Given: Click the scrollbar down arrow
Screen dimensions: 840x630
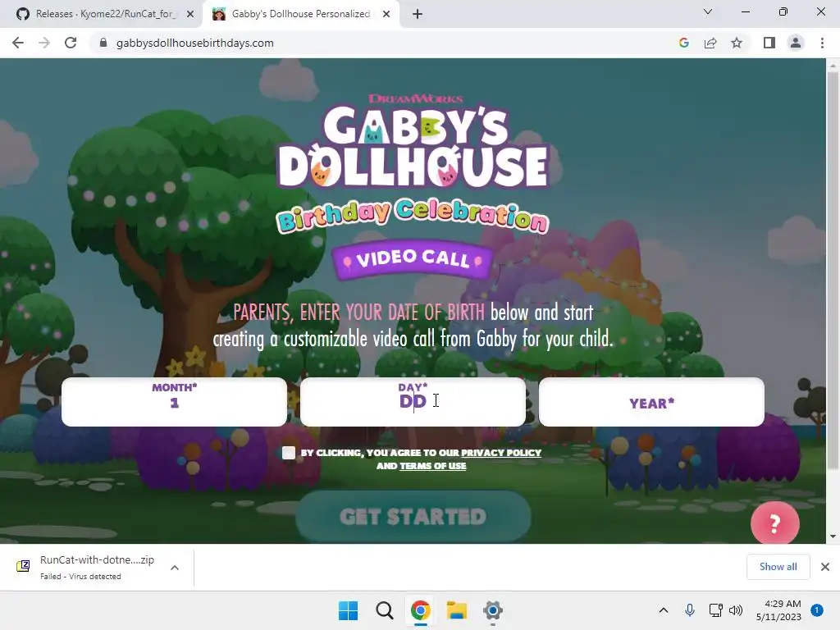Looking at the screenshot, I should (833, 536).
